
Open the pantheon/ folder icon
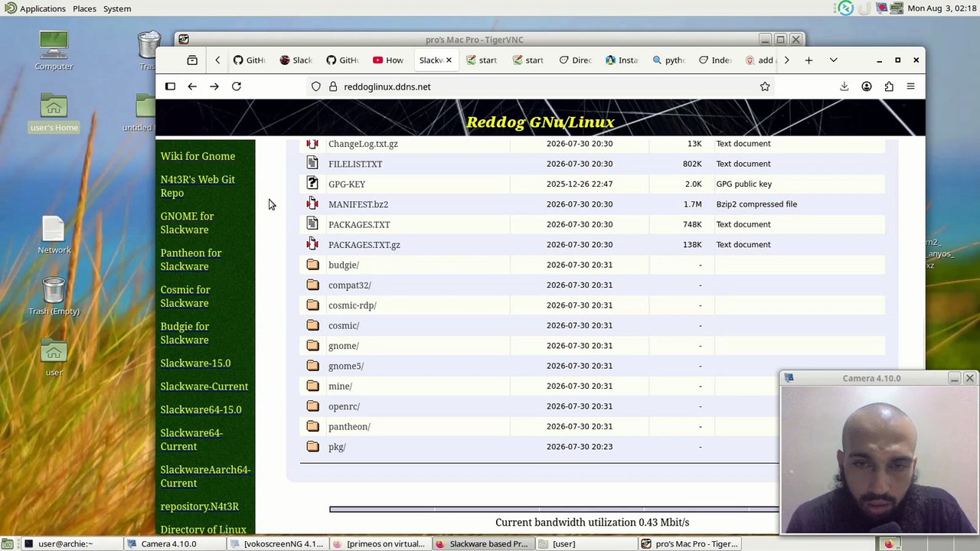click(312, 426)
